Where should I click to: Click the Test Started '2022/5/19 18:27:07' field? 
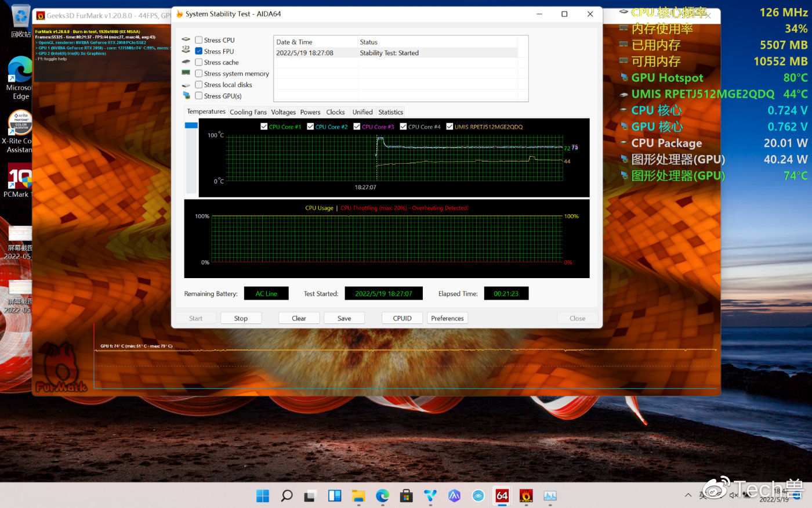pos(383,294)
